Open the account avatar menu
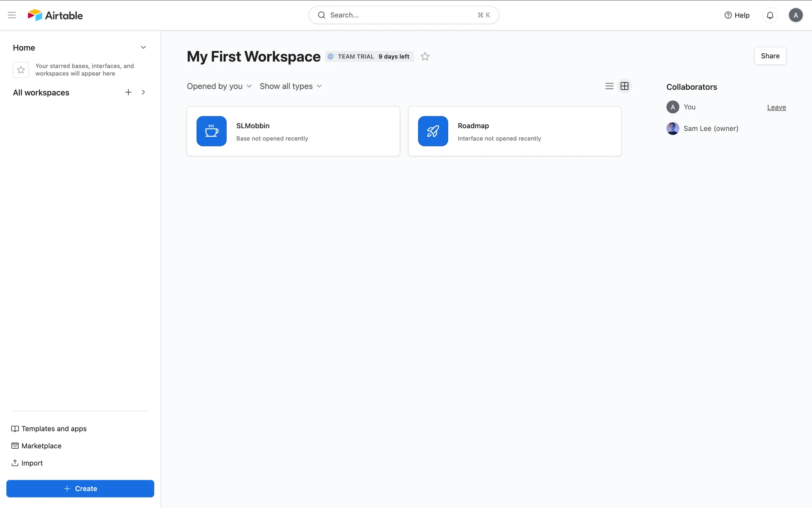 [x=795, y=15]
